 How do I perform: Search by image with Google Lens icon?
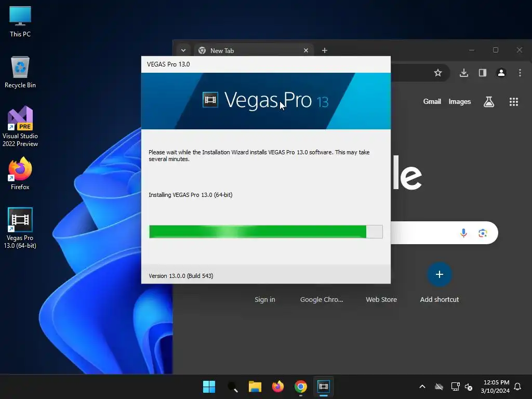coord(483,233)
